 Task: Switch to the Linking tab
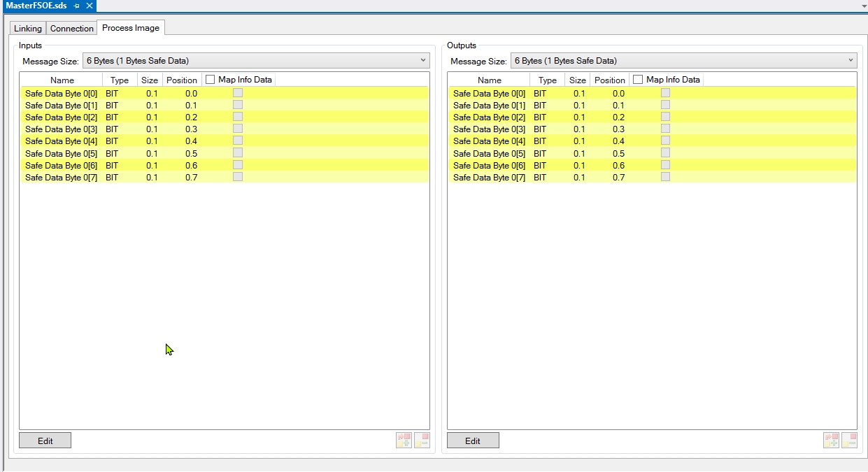(28, 29)
